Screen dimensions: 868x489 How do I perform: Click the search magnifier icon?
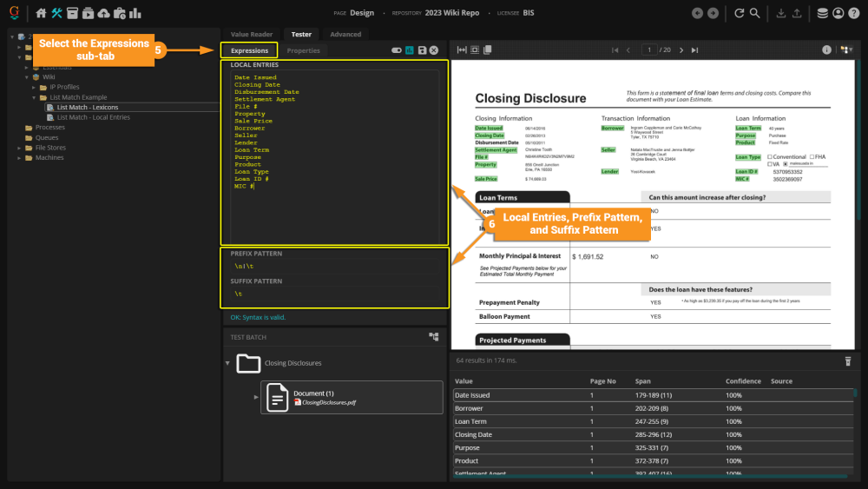click(x=755, y=13)
